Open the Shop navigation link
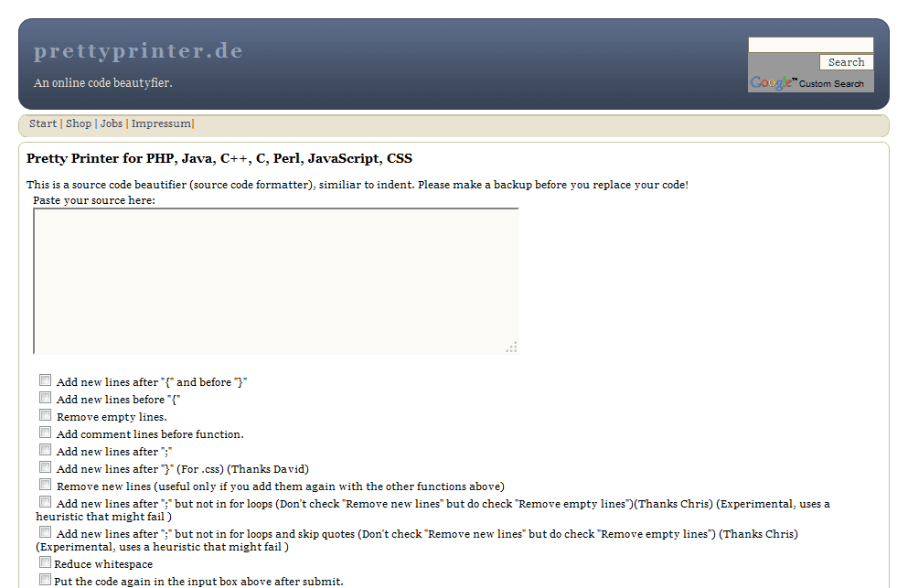The height and width of the screenshot is (588, 908). (78, 123)
